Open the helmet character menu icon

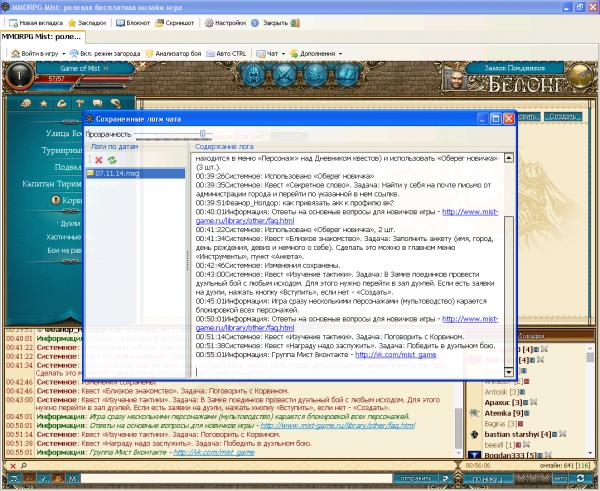253,74
